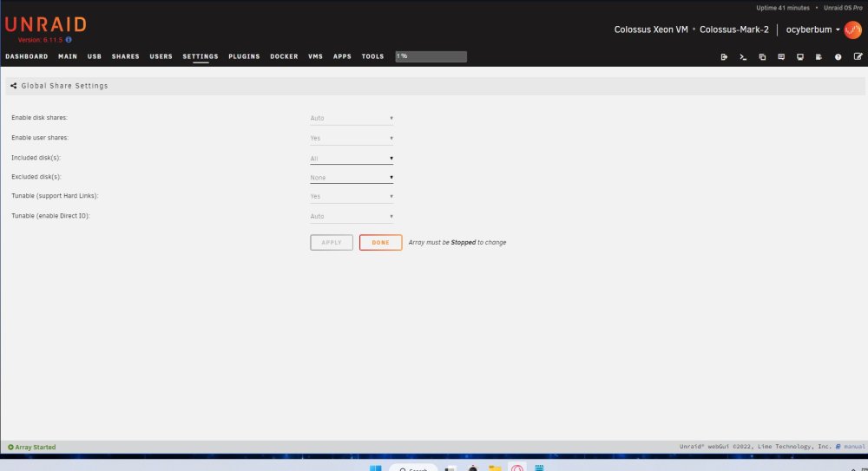This screenshot has width=868, height=471.
Task: Click the Global Share Settings heading
Action: pyautogui.click(x=65, y=86)
